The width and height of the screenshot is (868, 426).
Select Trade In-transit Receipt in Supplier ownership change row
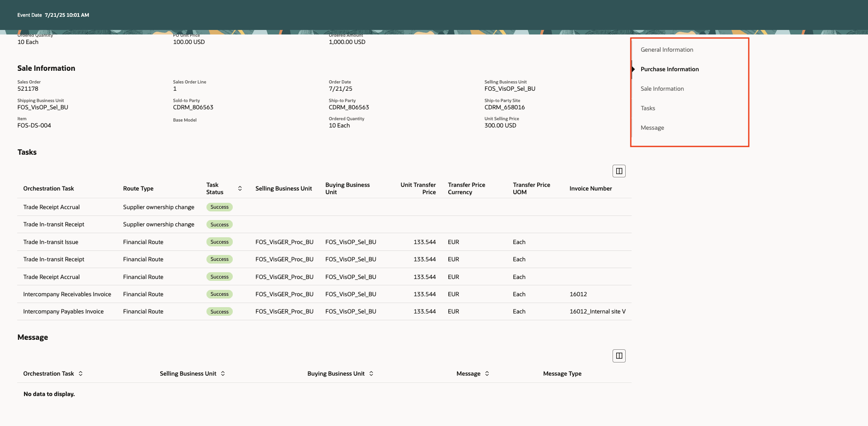tap(54, 225)
